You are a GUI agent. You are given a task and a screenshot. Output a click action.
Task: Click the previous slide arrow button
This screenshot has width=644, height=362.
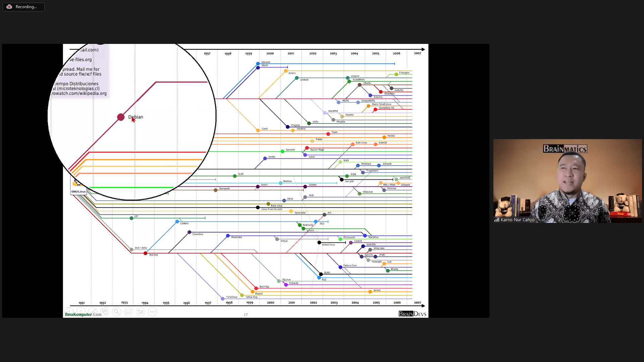click(69, 312)
